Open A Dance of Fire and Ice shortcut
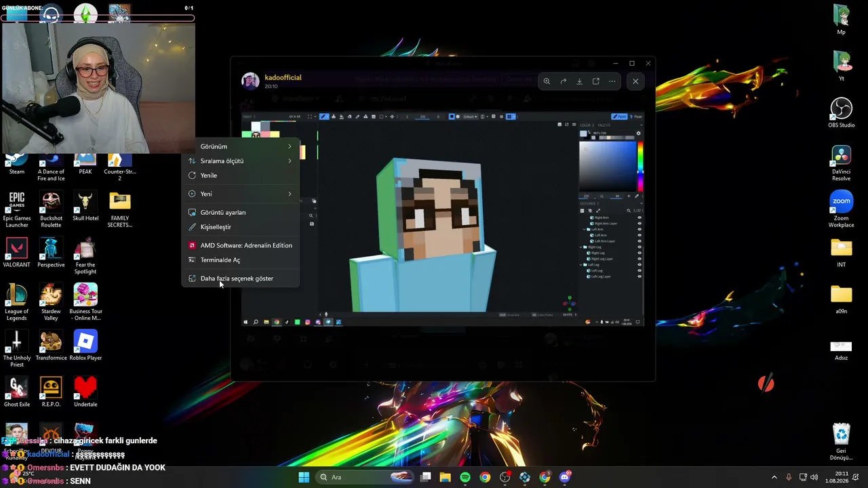Image resolution: width=868 pixels, height=488 pixels. point(51,167)
